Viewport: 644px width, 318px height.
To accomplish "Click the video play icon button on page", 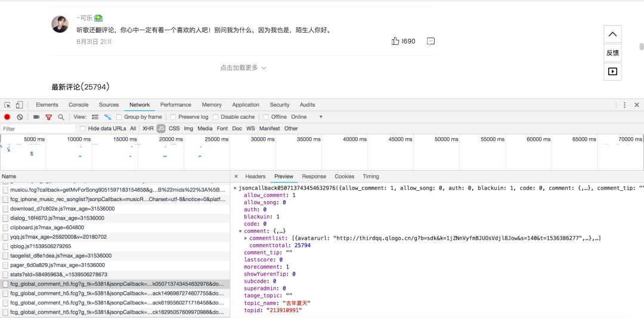I will [x=612, y=72].
